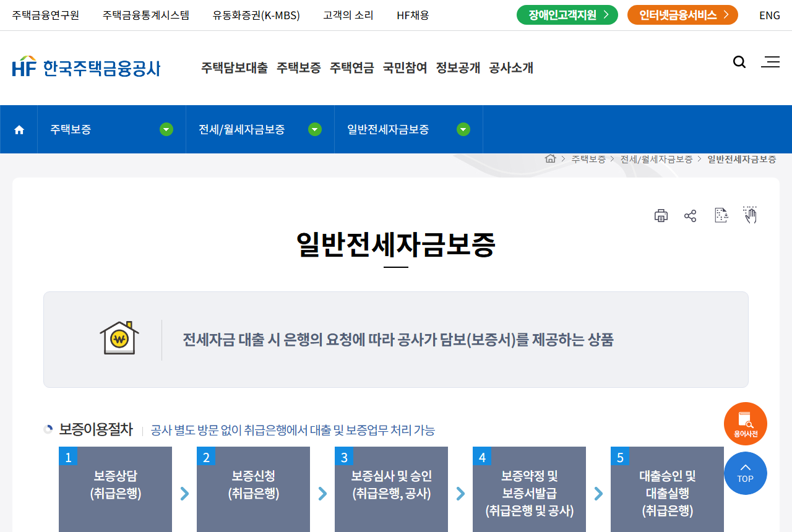Click 주택보증 in the breadcrumb
792x532 pixels.
588,159
